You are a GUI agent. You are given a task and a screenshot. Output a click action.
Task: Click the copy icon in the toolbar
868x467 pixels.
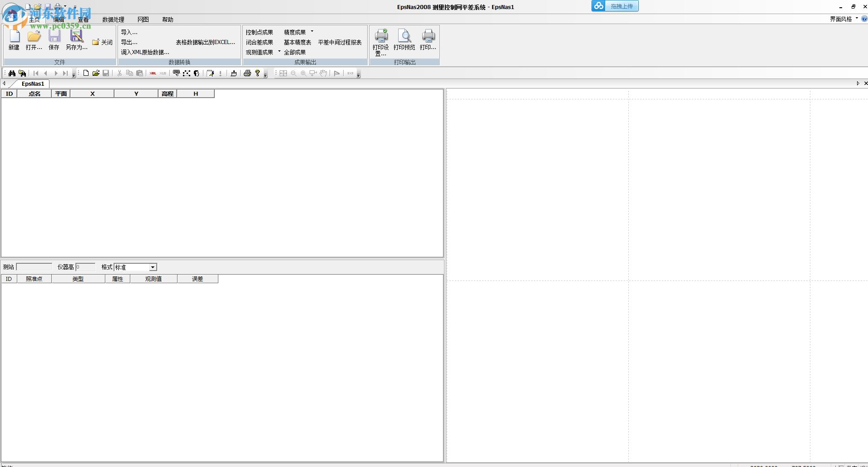pyautogui.click(x=129, y=73)
